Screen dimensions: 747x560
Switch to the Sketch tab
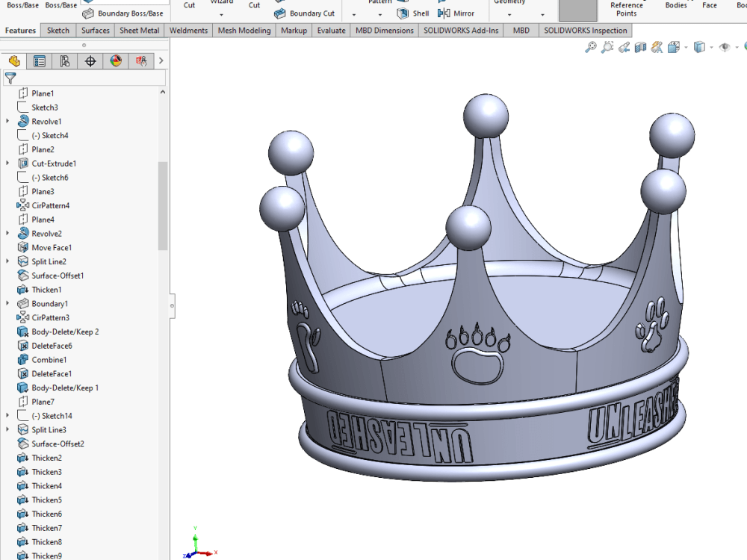(58, 31)
